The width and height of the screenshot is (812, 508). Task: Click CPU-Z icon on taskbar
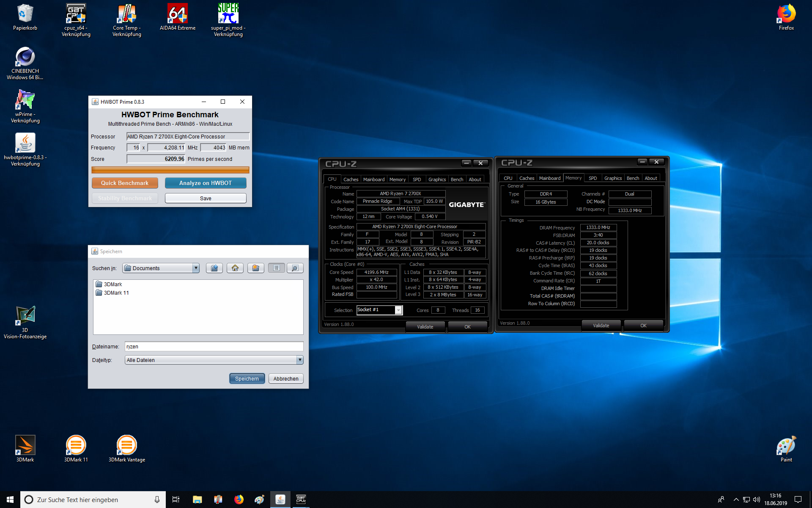(301, 500)
